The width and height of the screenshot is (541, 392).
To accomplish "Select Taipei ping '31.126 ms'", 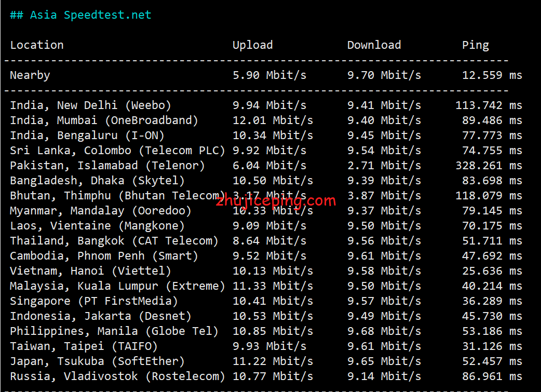I will point(492,346).
